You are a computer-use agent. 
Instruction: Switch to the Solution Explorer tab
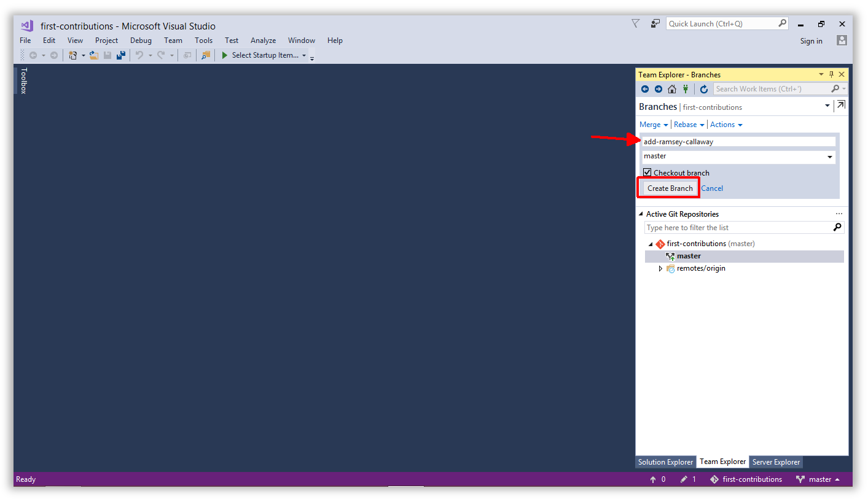[665, 462]
